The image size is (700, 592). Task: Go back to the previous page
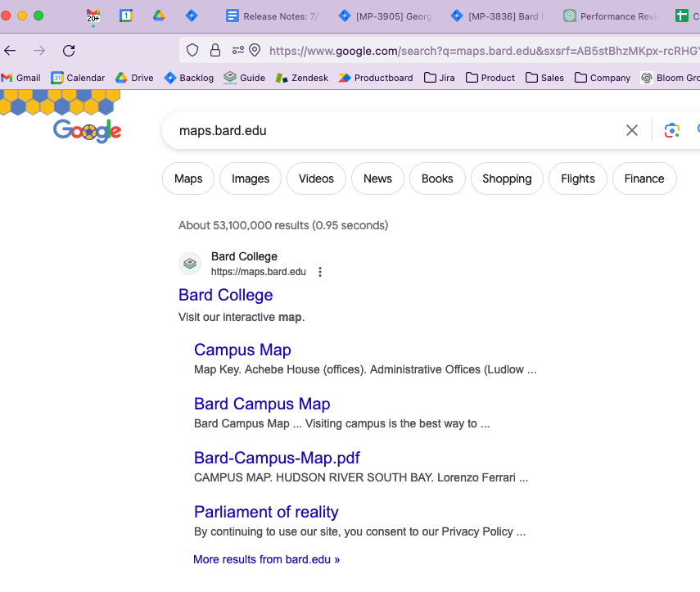[x=10, y=51]
